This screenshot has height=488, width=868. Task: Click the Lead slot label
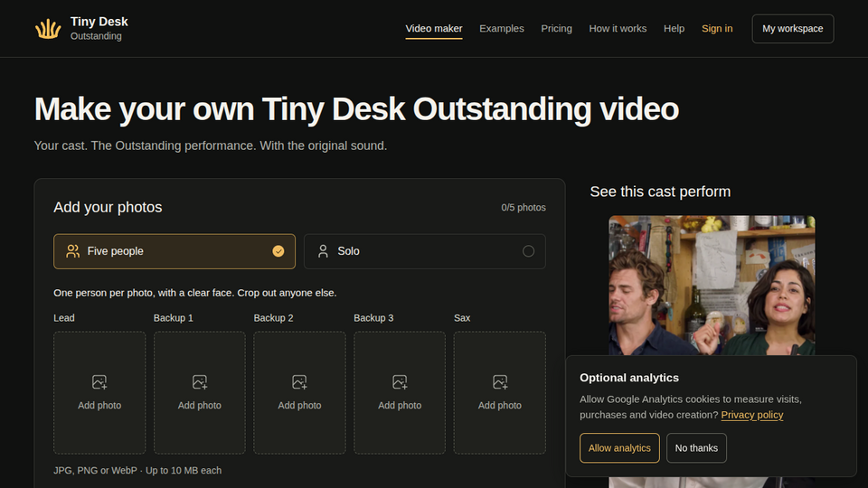[x=64, y=318]
